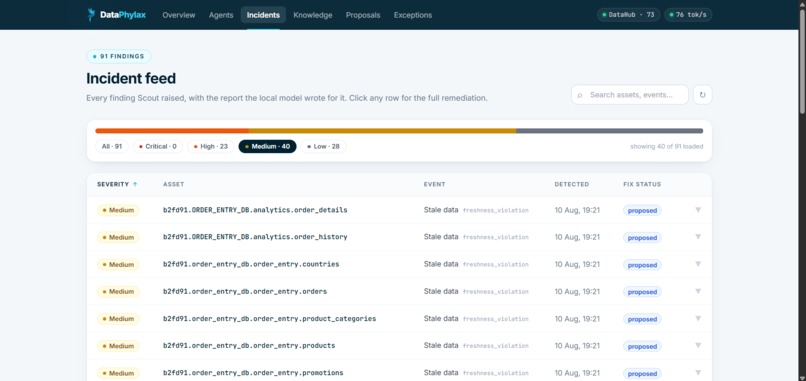This screenshot has width=806, height=381.
Task: Click the 76 tok/s status pill
Action: 688,15
